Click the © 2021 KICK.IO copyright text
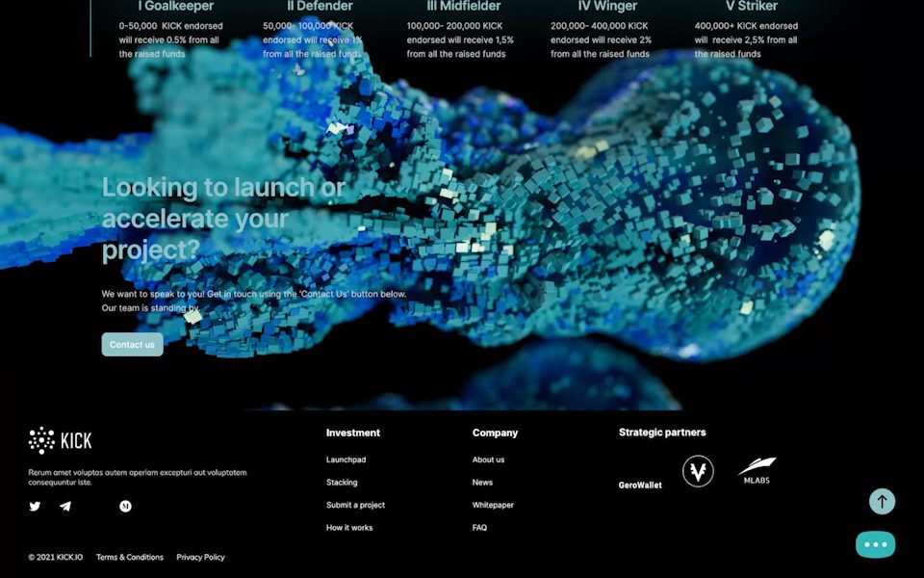 click(56, 557)
